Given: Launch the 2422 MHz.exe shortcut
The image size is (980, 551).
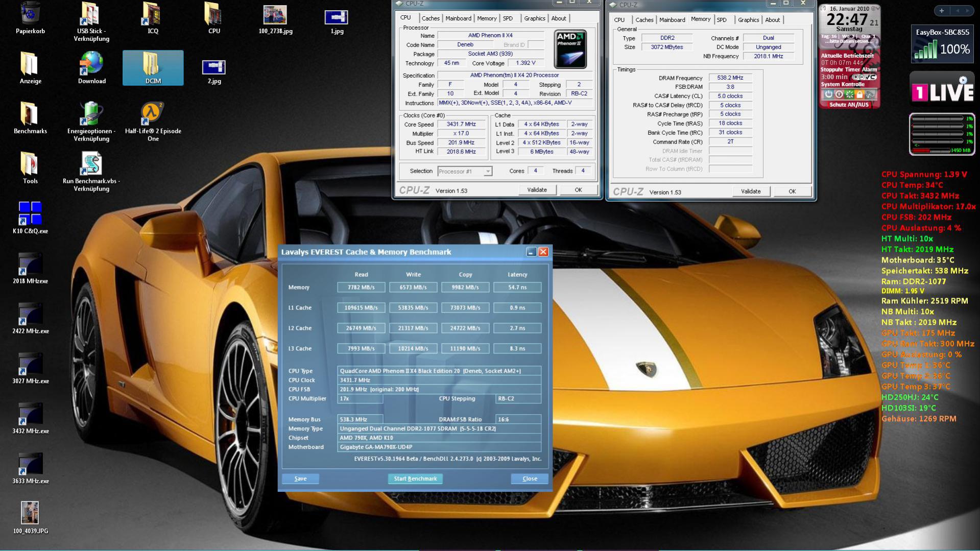Looking at the screenshot, I should [x=30, y=318].
